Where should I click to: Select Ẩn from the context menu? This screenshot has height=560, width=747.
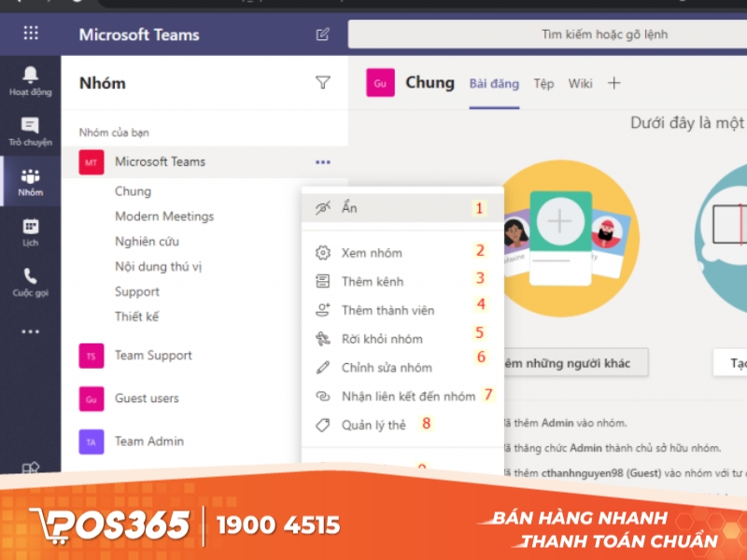[350, 207]
